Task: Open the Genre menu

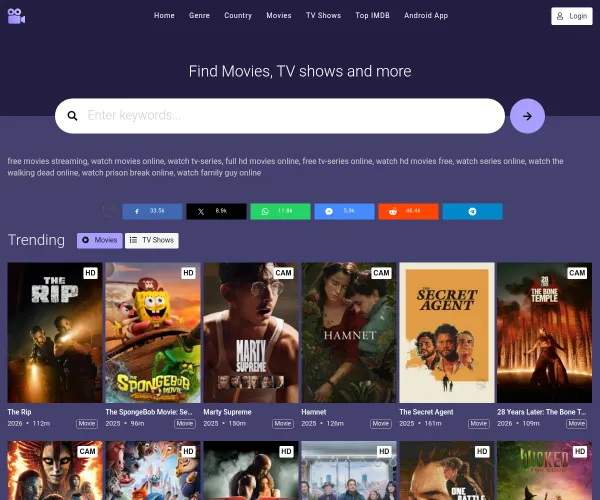Action: click(199, 16)
